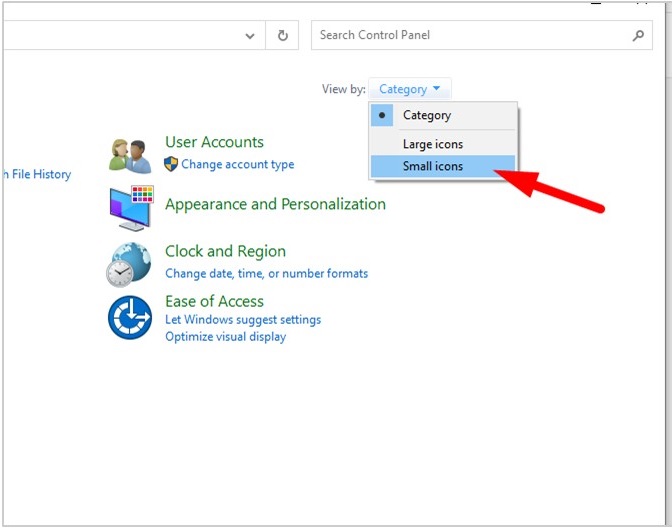Click the refresh button beside address bar
The height and width of the screenshot is (531, 672).
click(x=282, y=35)
